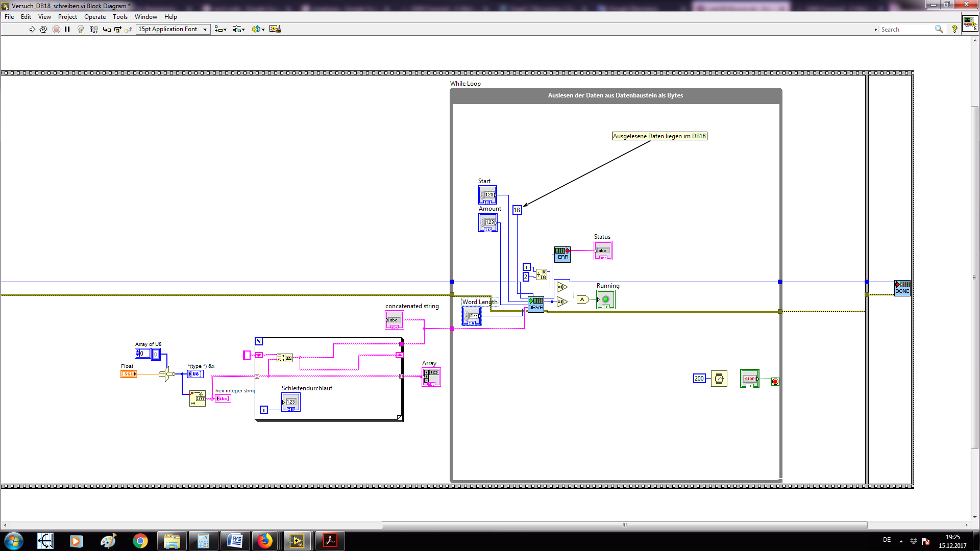Click the Run arrow button

pyautogui.click(x=32, y=30)
